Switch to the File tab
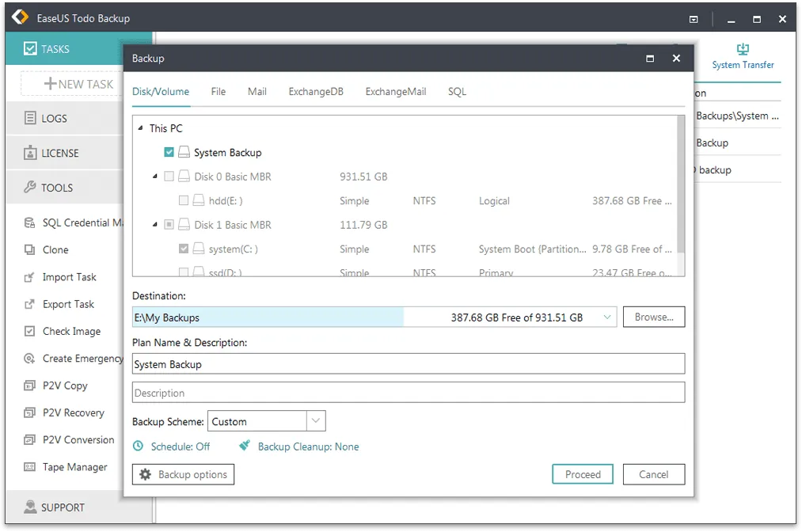Image resolution: width=802 pixels, height=532 pixels. (219, 92)
